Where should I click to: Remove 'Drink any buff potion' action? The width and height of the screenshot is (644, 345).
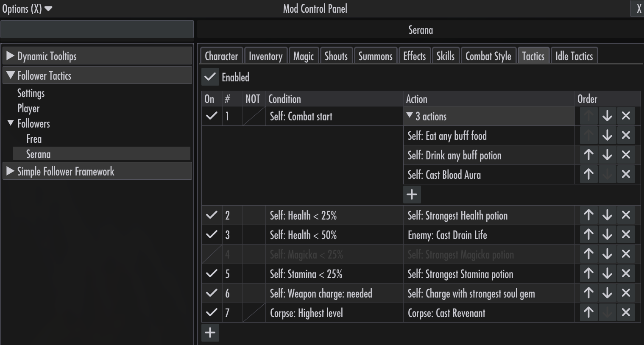coord(626,155)
